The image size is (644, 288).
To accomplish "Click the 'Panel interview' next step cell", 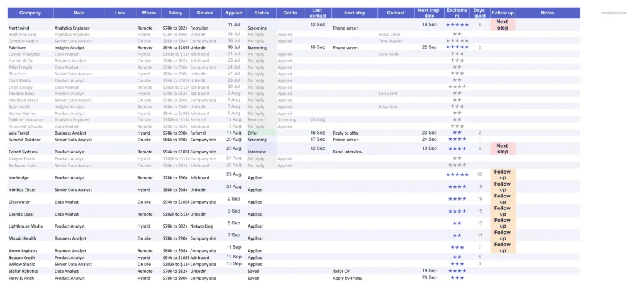I will [x=355, y=149].
